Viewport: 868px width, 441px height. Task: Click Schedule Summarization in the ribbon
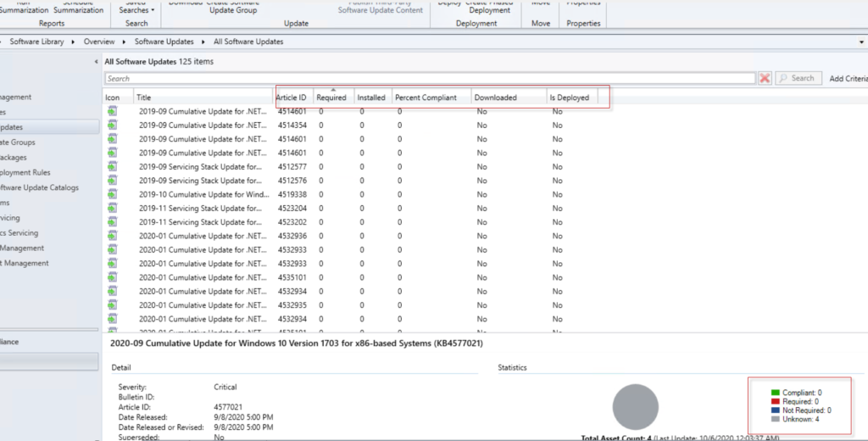[x=78, y=6]
